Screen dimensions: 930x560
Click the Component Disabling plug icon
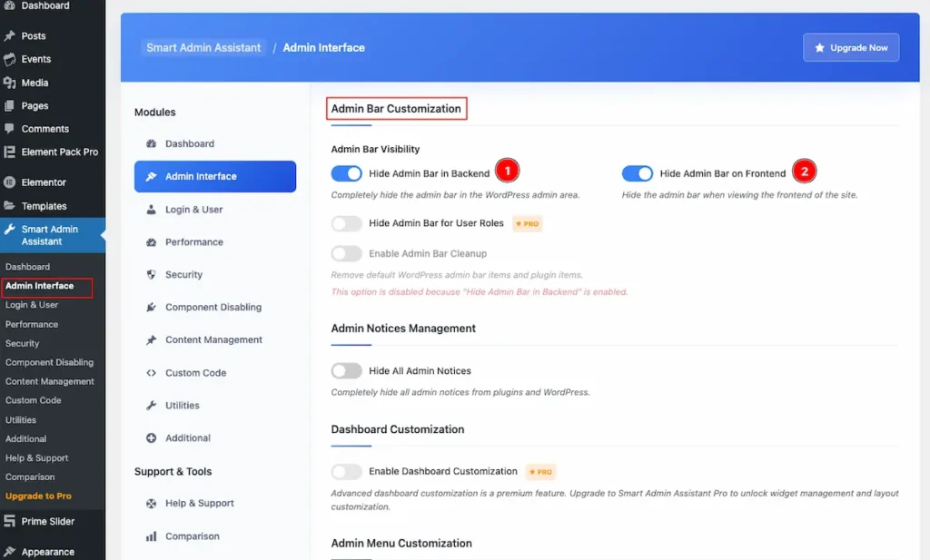[152, 307]
